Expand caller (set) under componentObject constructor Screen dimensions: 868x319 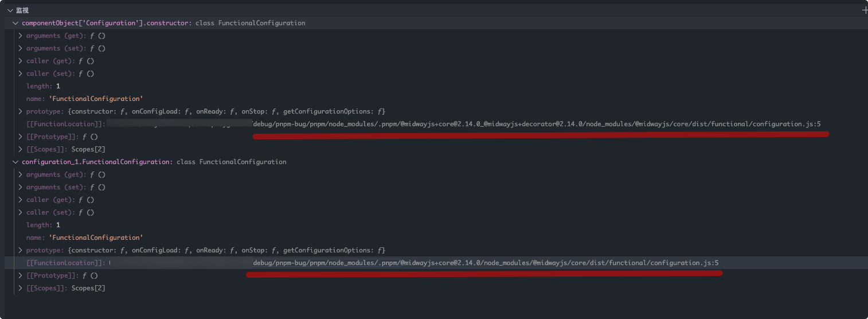pyautogui.click(x=21, y=73)
